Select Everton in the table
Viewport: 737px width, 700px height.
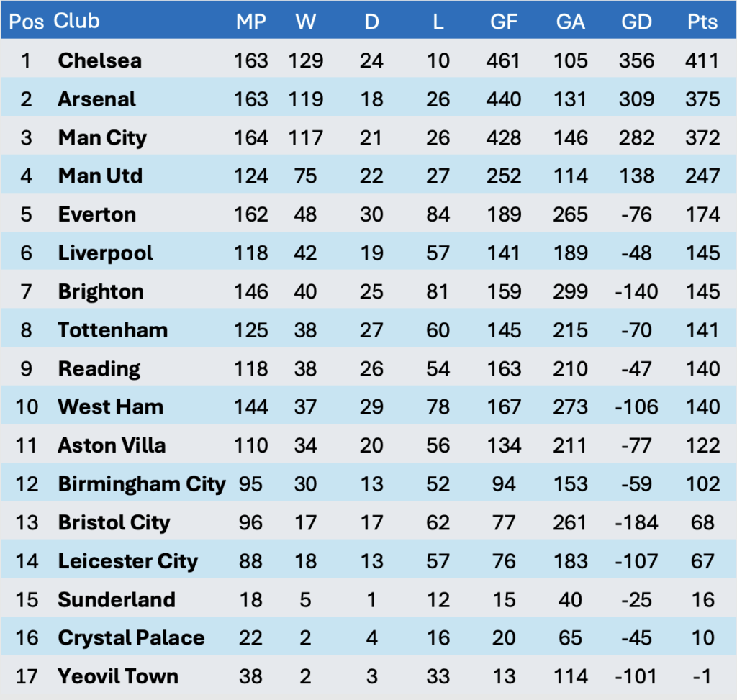click(x=96, y=214)
